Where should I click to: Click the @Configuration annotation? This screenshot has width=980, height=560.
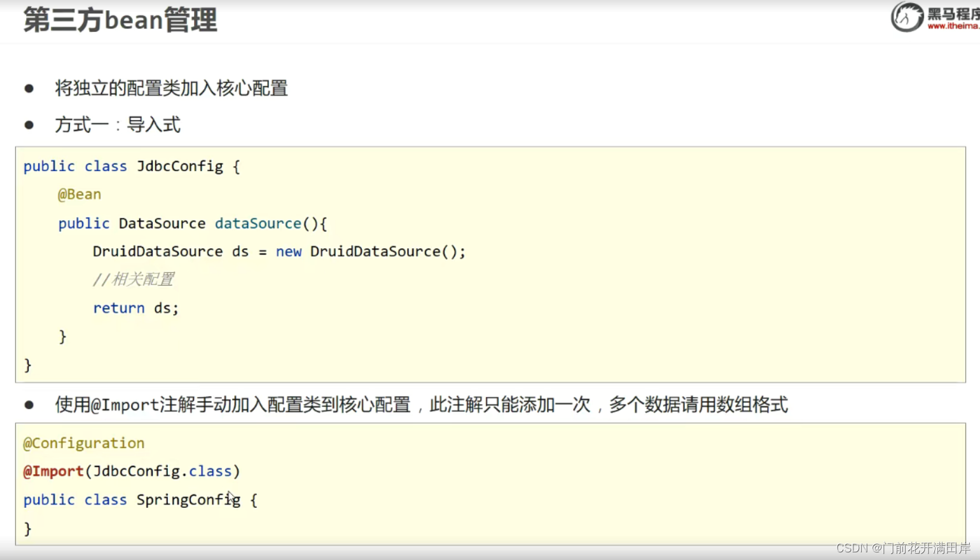84,443
